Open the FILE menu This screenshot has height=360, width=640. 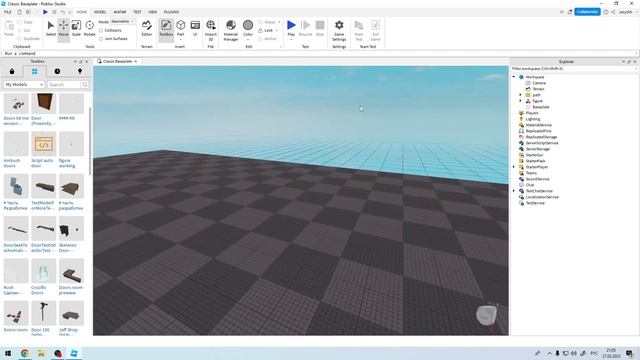8,12
